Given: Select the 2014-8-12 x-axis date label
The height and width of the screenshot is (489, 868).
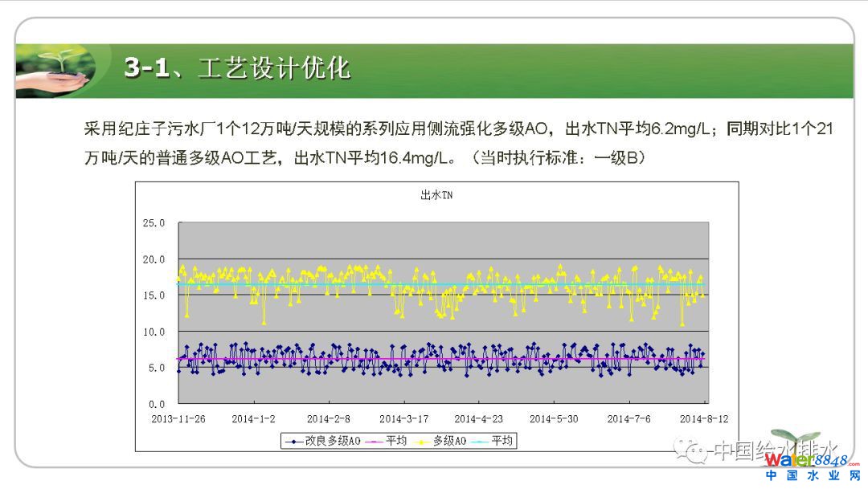Looking at the screenshot, I should [x=704, y=419].
